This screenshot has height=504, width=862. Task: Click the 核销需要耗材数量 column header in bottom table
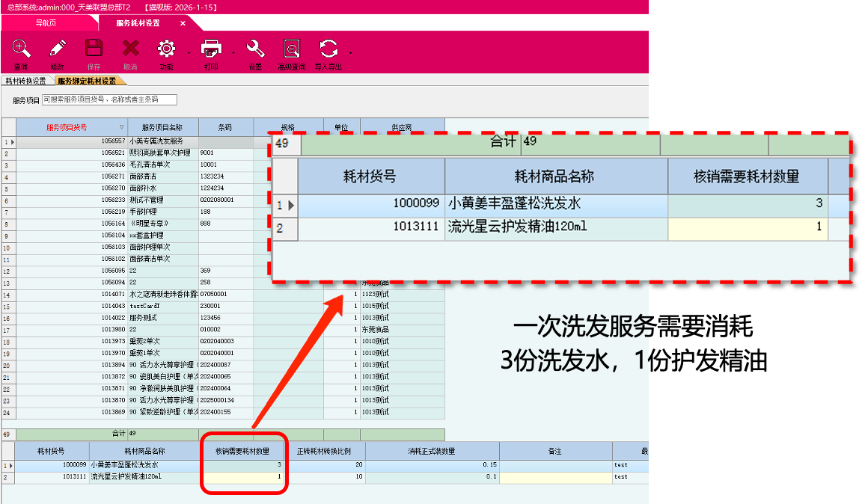pos(242,451)
